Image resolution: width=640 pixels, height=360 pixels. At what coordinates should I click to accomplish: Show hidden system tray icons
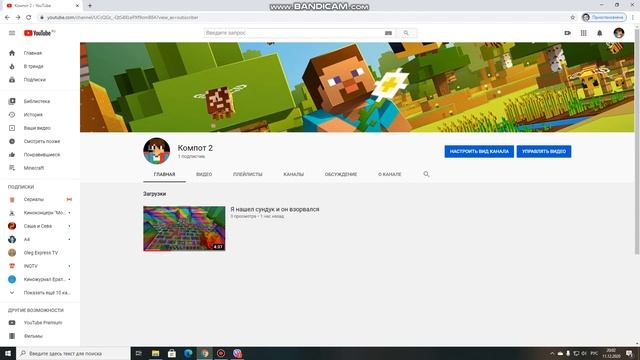552,353
